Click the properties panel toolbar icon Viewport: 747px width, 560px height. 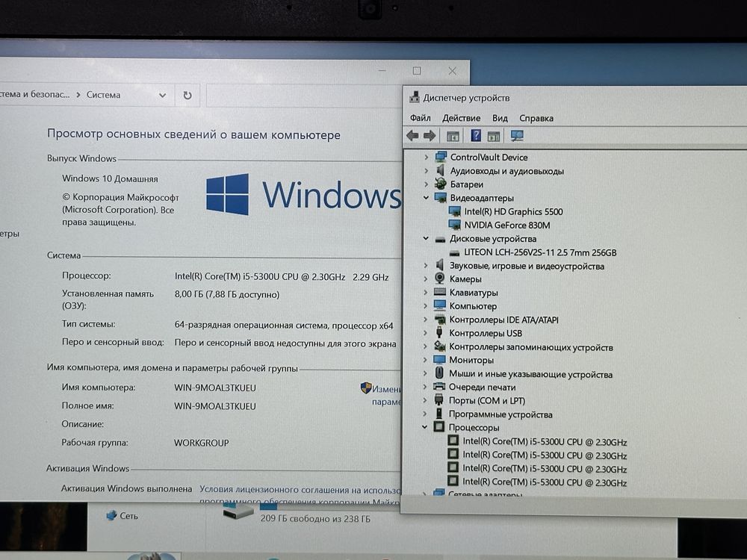click(494, 136)
